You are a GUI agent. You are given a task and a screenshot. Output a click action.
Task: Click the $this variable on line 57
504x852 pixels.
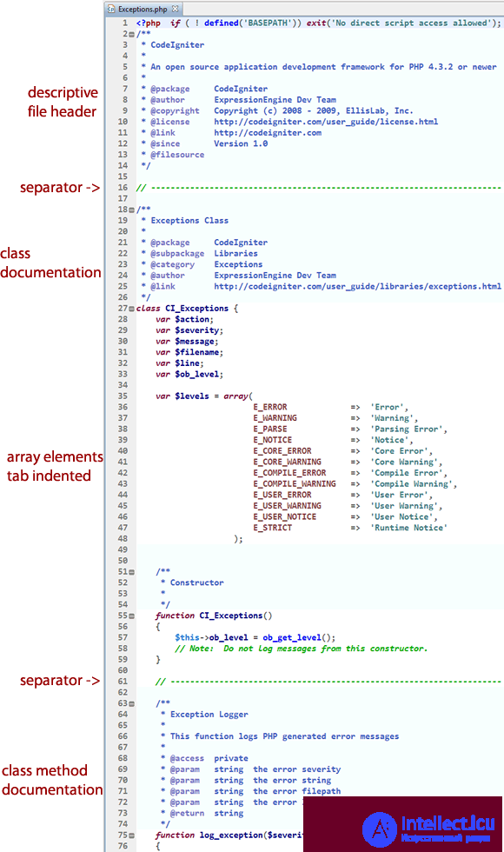click(x=187, y=638)
